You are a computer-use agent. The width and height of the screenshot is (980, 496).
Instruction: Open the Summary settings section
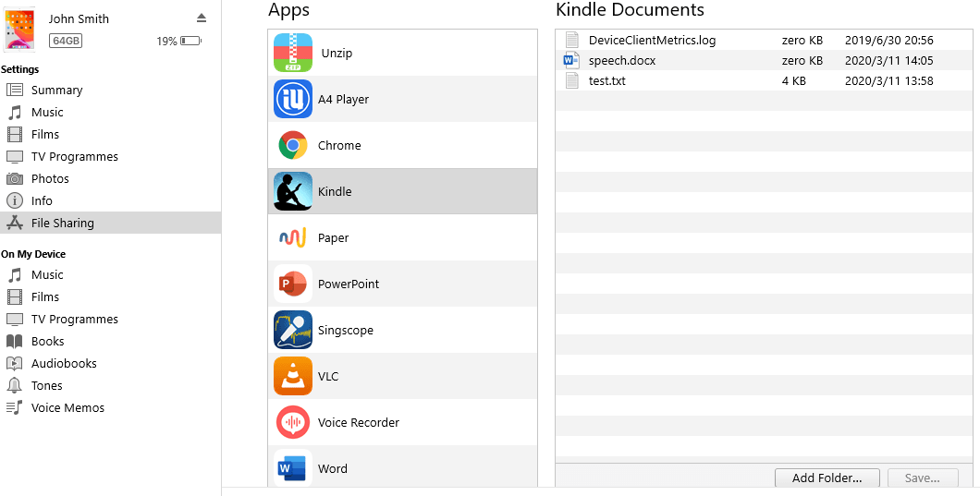tap(56, 90)
